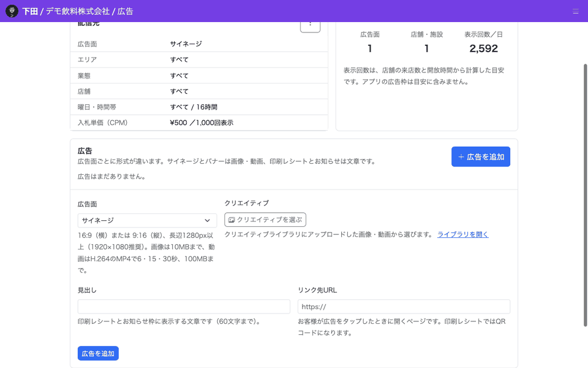
Task: Click the 店舗・施設 label
Action: 426,34
